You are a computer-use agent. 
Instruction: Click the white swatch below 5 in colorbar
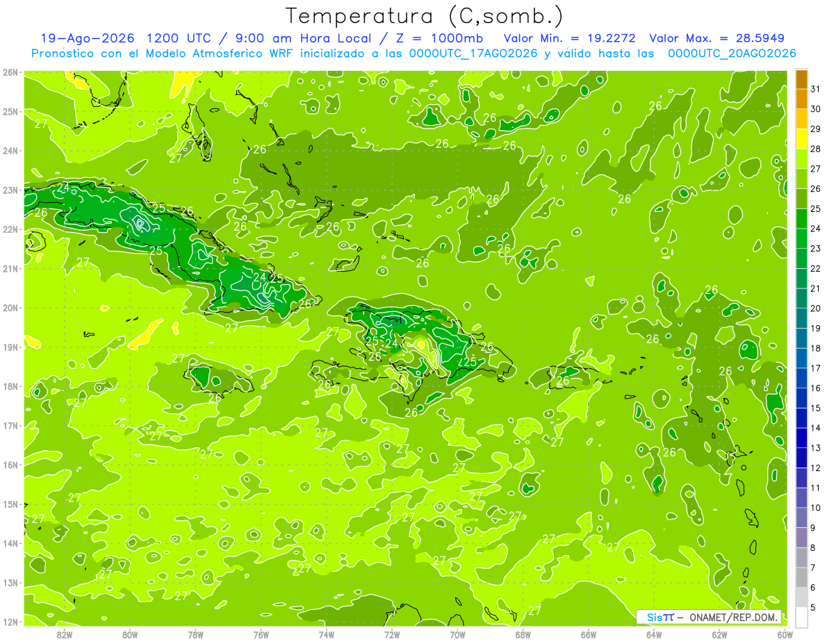click(x=801, y=617)
